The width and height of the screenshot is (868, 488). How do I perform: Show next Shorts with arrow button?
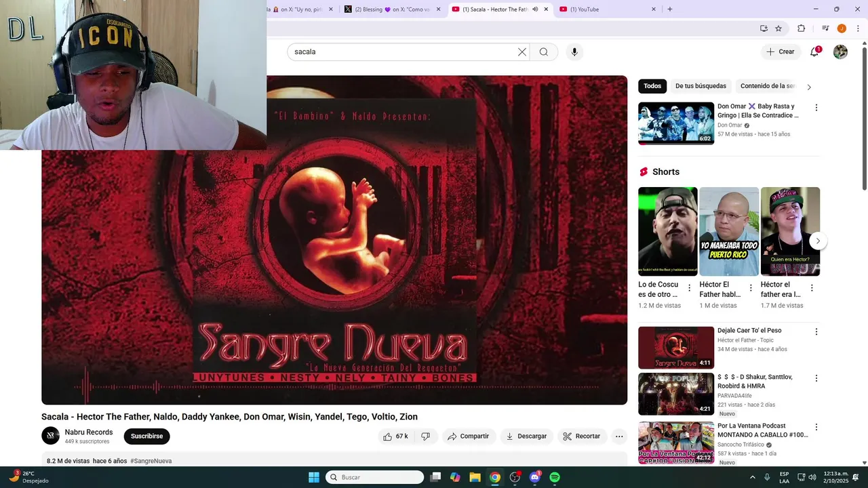coord(818,241)
